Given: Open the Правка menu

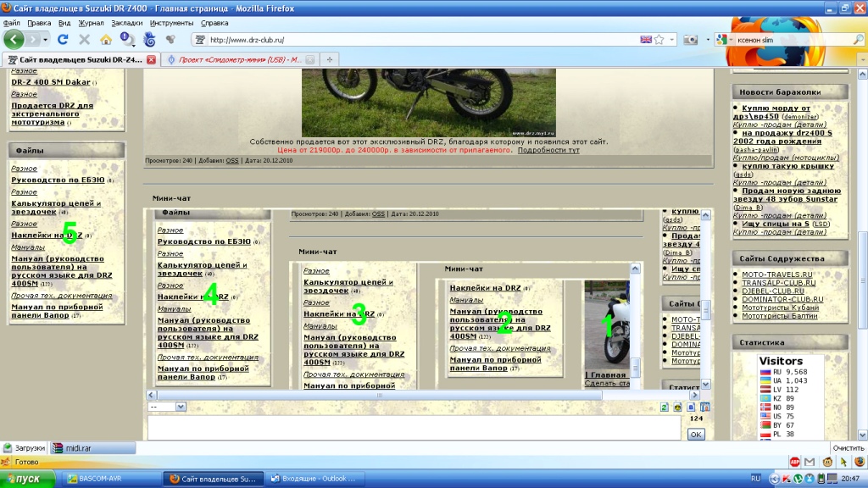Looking at the screenshot, I should pyautogui.click(x=39, y=23).
